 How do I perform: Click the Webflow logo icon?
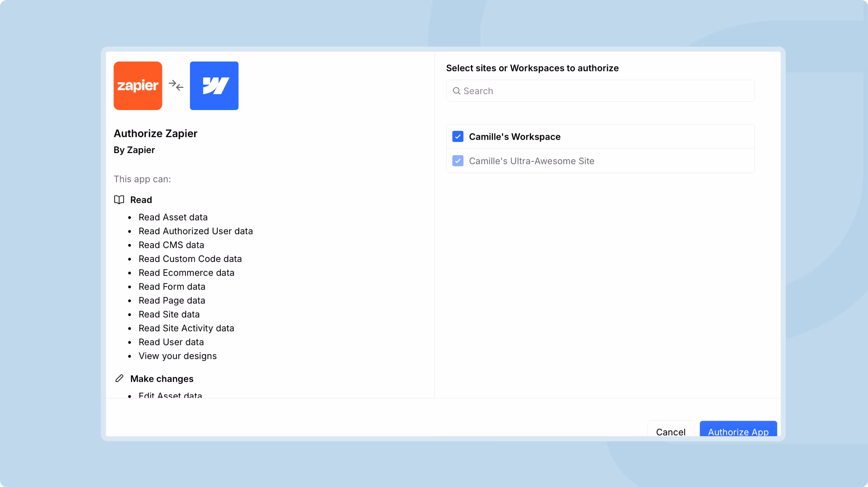214,86
